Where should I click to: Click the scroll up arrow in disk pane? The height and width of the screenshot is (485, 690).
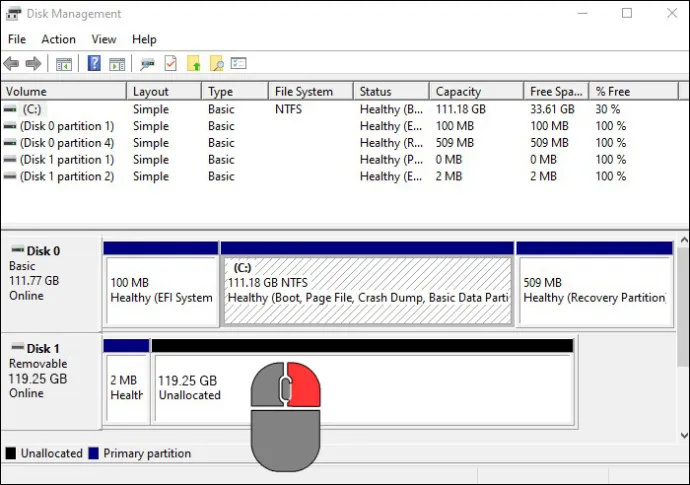coord(684,241)
